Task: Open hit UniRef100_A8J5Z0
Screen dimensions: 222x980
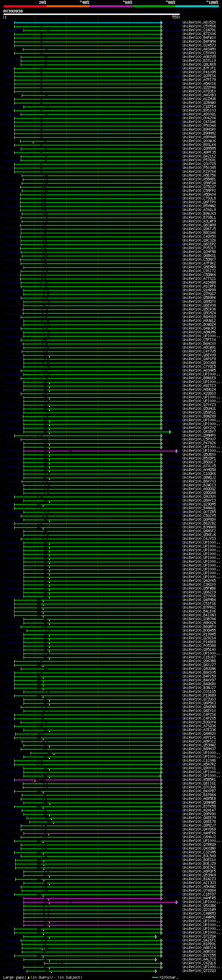Action: point(199,23)
